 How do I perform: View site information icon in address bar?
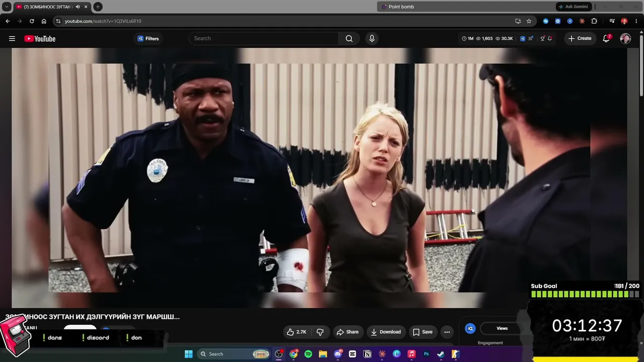58,21
